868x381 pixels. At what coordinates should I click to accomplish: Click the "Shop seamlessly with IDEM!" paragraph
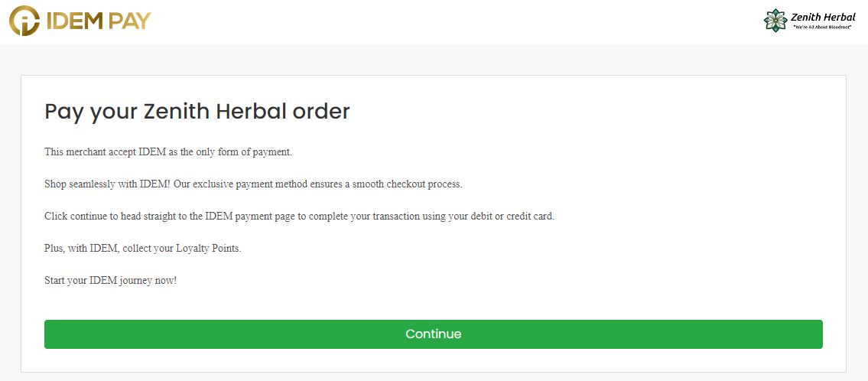[x=253, y=184]
